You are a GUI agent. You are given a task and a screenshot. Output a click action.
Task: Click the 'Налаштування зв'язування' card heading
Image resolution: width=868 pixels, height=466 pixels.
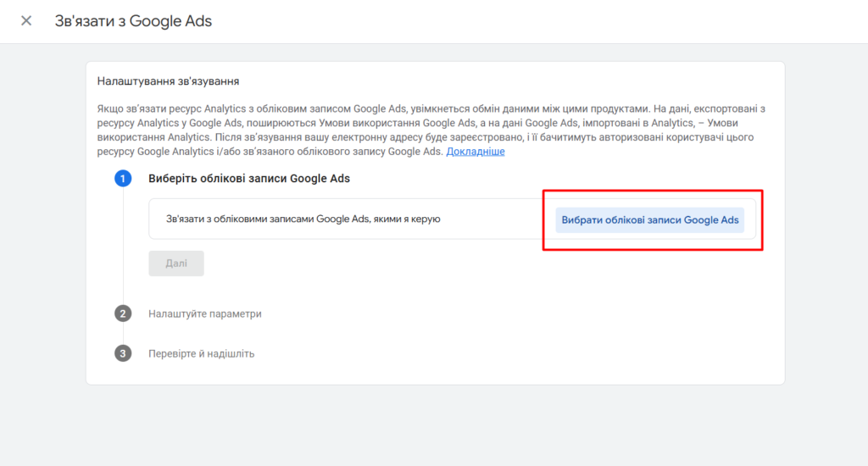pos(169,82)
